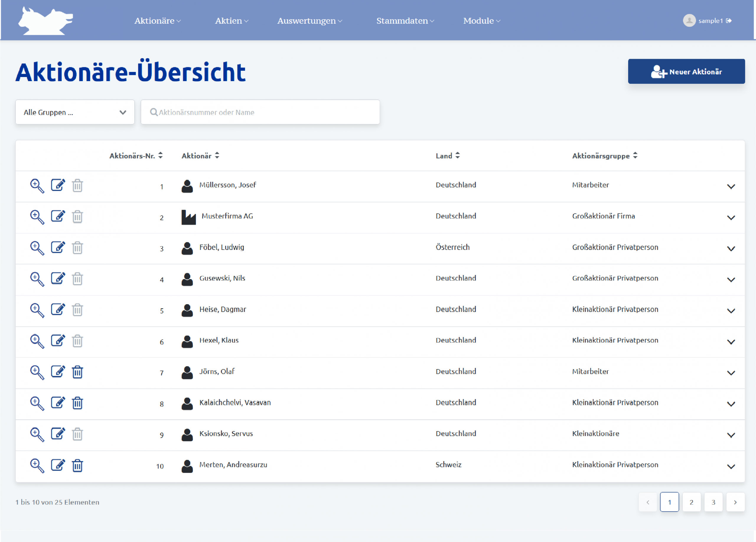Go to the next page arrow
This screenshot has height=542, width=756.
click(x=735, y=502)
